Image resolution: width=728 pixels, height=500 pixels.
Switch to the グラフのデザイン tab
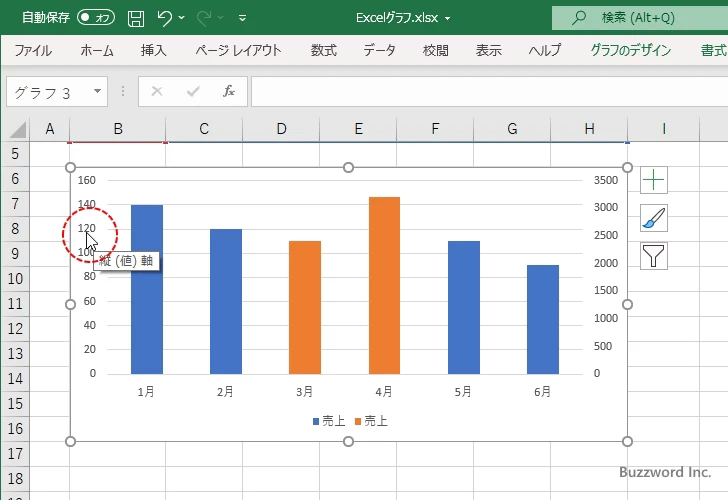tap(630, 50)
